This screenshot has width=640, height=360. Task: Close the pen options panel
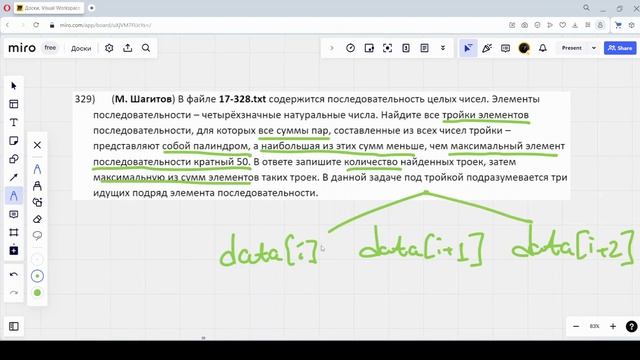[x=37, y=145]
